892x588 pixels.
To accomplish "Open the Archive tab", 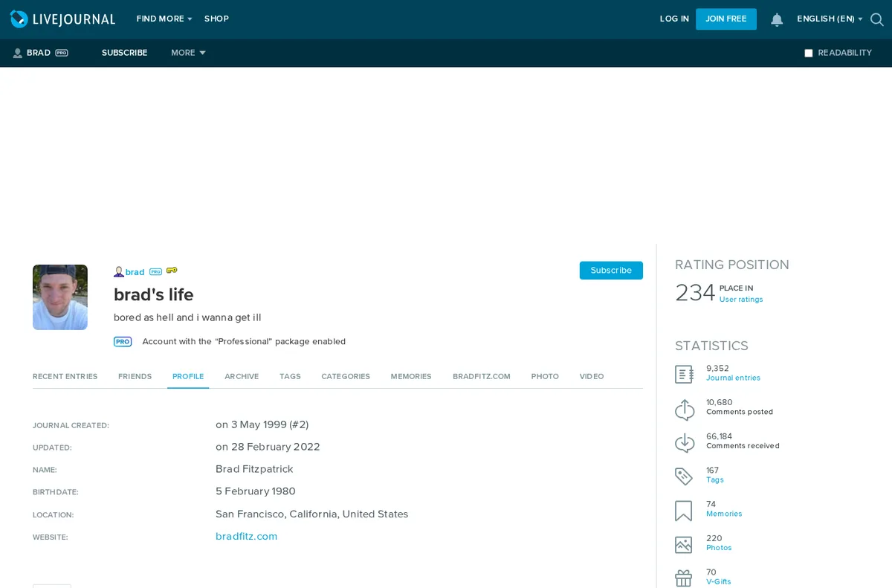I will click(242, 377).
